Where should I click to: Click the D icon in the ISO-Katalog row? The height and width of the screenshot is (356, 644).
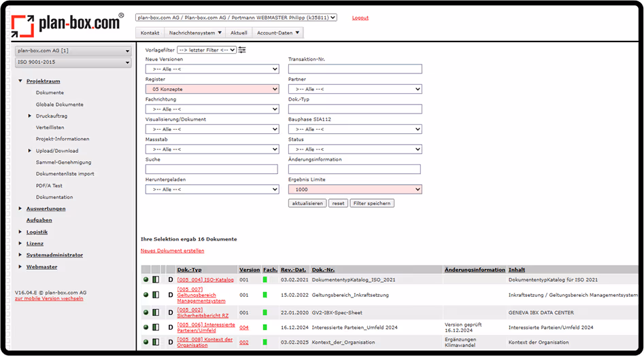click(171, 280)
